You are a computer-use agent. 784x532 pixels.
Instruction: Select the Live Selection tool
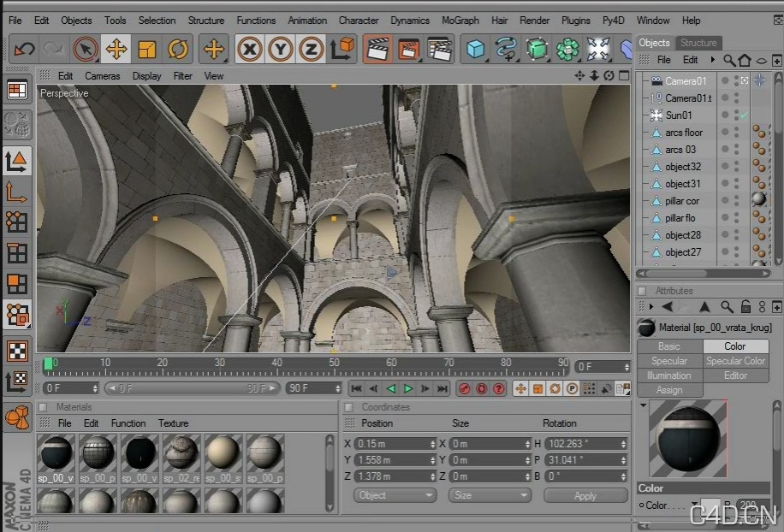[x=85, y=49]
